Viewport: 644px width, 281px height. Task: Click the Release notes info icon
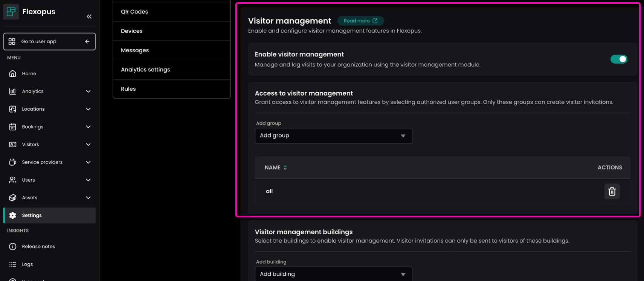coord(13,247)
